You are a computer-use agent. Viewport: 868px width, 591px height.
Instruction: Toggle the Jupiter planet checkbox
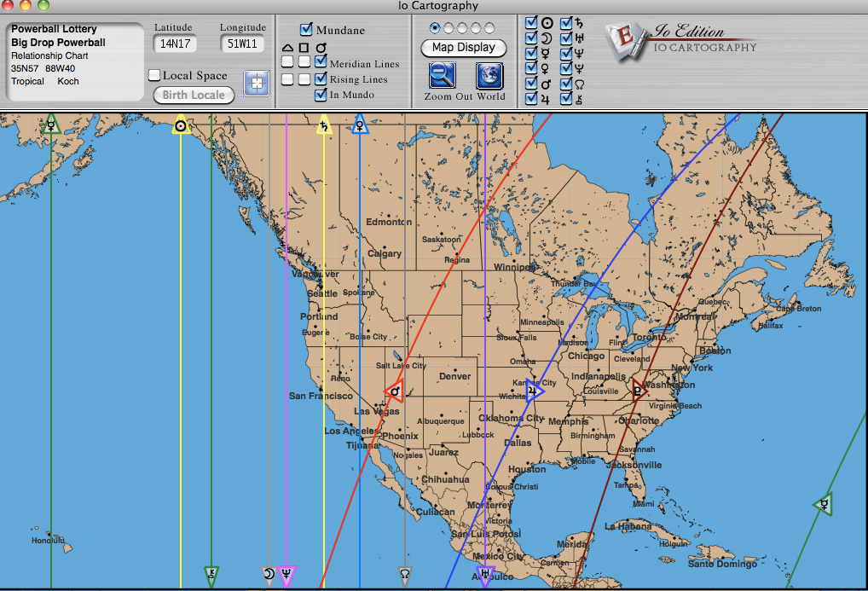click(x=531, y=99)
